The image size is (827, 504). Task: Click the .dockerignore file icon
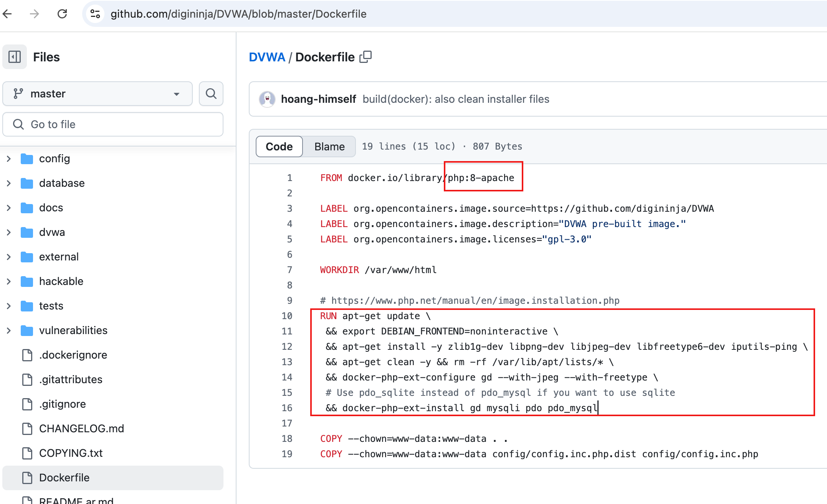[27, 355]
